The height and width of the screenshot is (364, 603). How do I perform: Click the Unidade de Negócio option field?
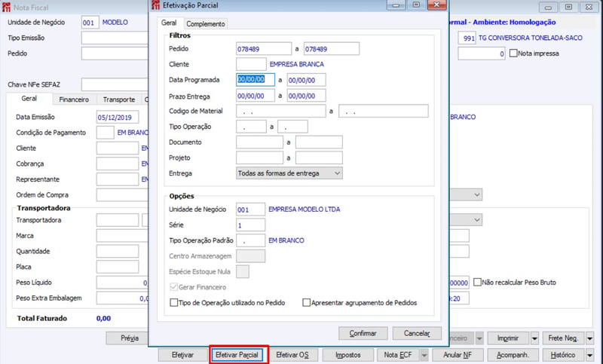250,210
